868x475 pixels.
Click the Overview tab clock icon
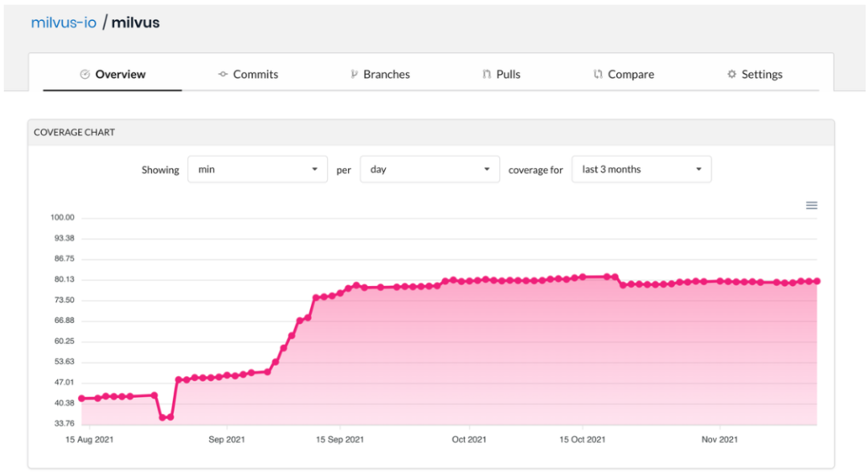(x=85, y=75)
